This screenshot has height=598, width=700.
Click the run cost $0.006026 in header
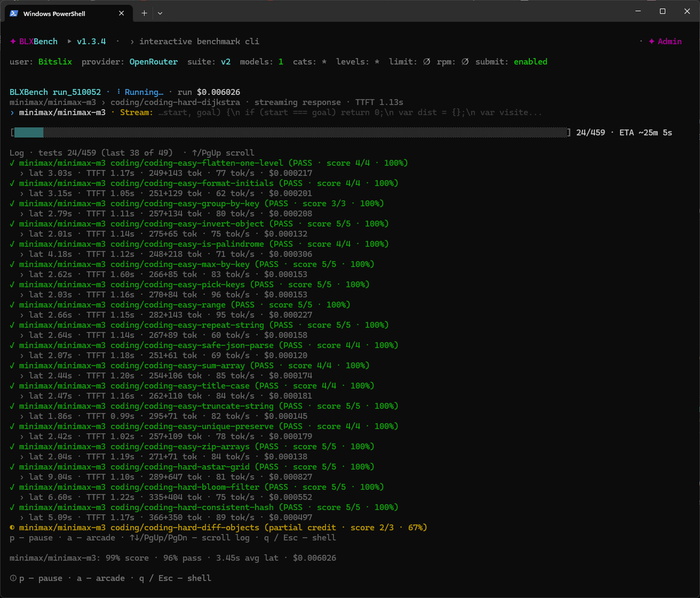click(219, 92)
